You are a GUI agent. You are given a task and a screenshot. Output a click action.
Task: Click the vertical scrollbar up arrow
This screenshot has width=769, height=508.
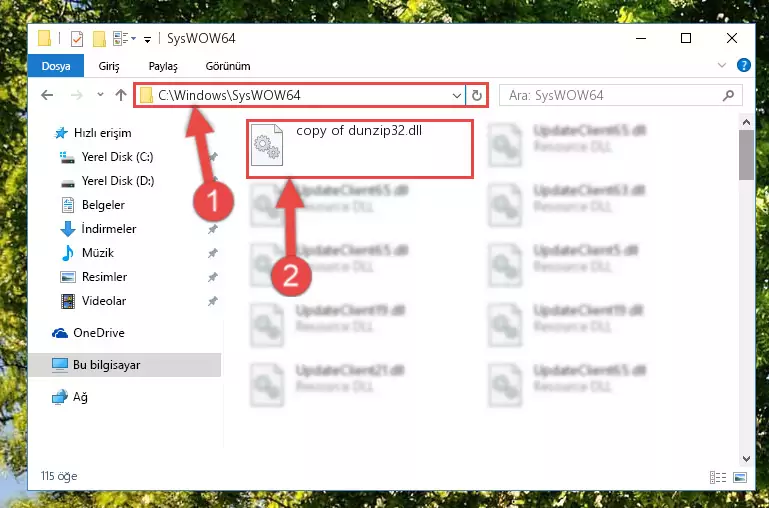tap(746, 122)
